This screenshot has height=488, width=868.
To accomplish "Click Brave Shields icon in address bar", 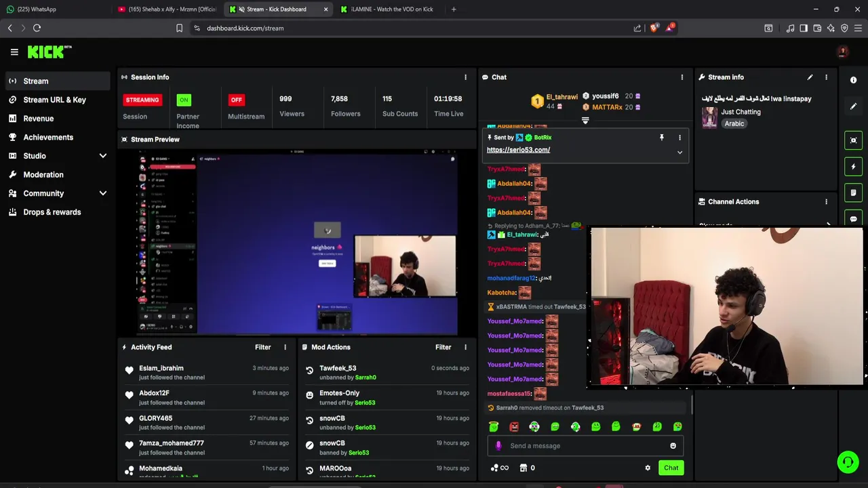I will pos(654,28).
